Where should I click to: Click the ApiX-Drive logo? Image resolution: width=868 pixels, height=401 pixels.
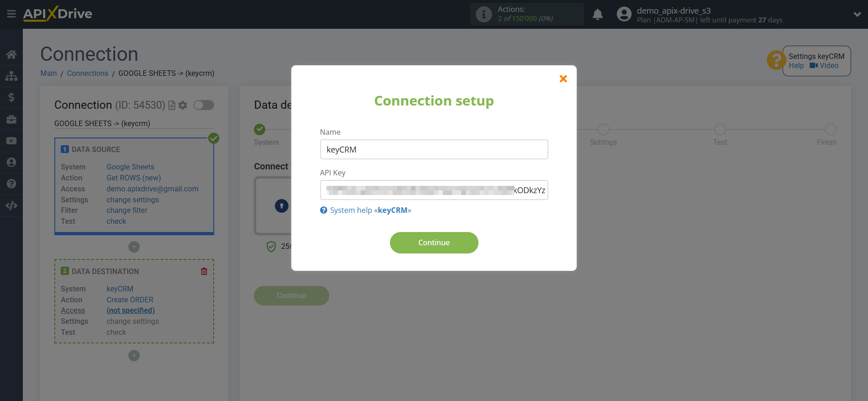(x=58, y=14)
